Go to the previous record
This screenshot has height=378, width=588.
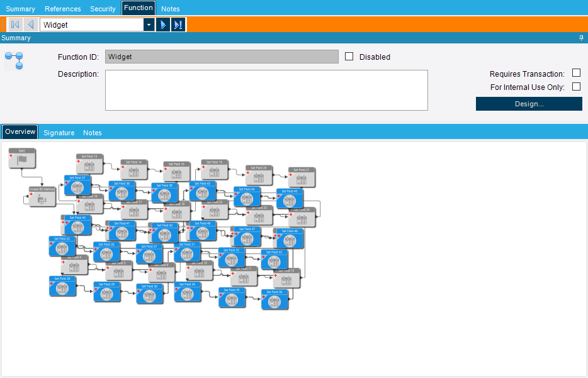[31, 25]
